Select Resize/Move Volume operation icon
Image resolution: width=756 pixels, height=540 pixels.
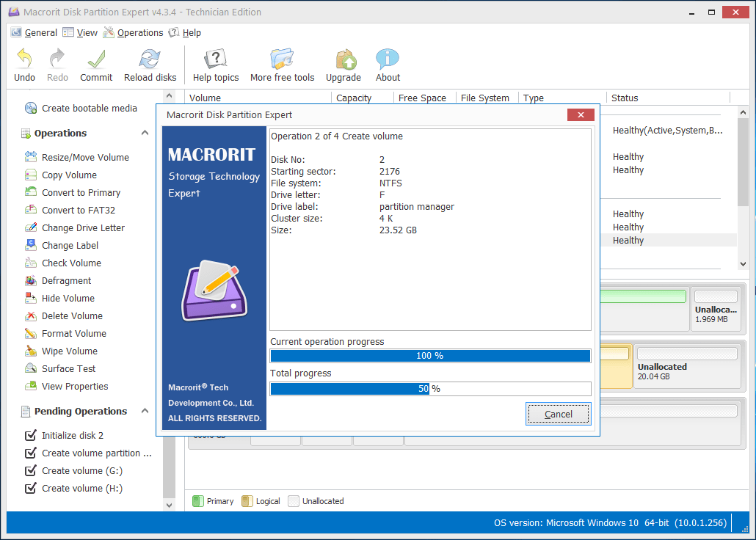click(x=31, y=157)
